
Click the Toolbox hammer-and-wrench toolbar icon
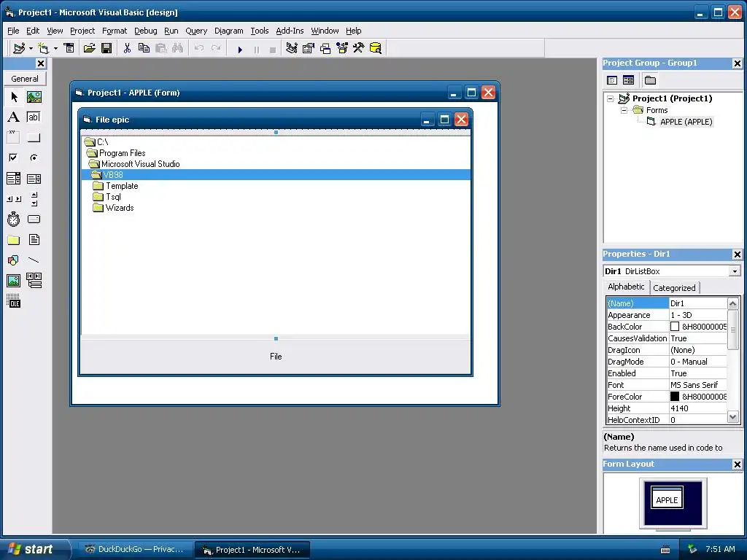pos(358,48)
